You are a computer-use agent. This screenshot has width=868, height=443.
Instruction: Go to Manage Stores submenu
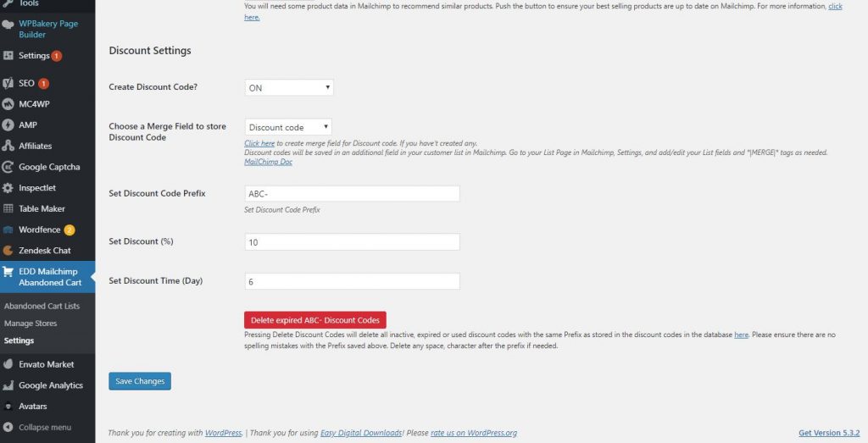point(31,323)
